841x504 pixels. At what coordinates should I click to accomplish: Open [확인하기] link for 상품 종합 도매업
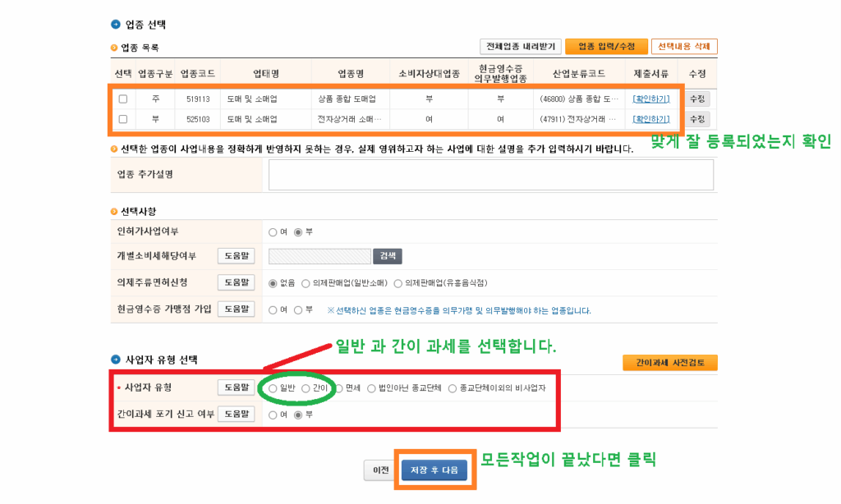click(650, 99)
